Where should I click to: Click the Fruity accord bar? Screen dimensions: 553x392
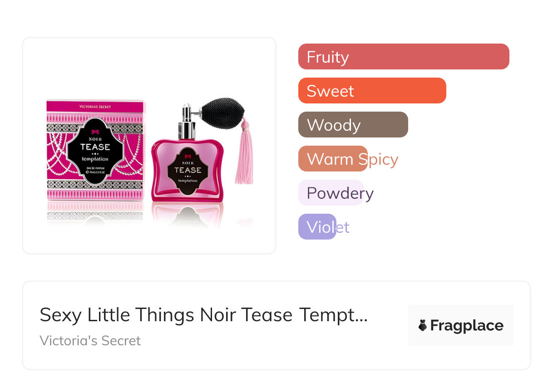coord(403,57)
